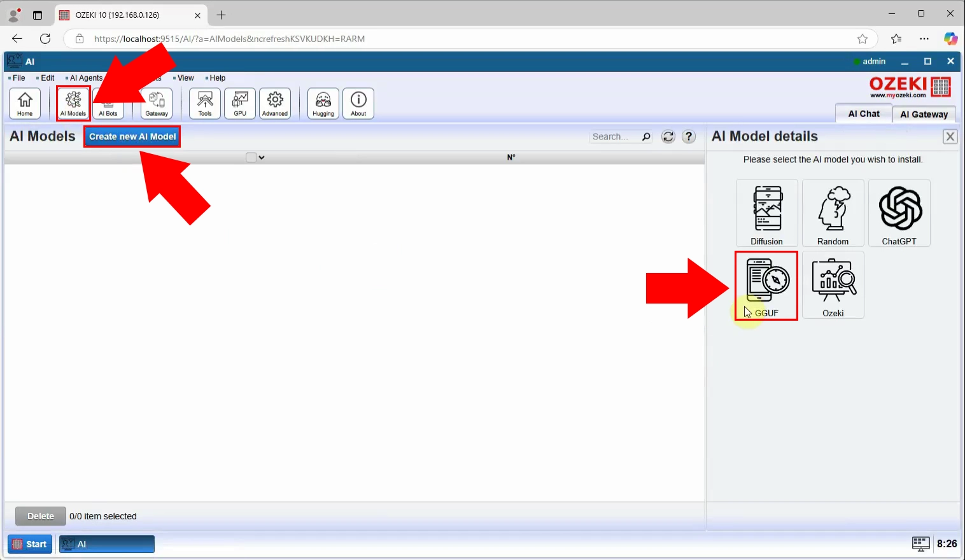Viewport: 965px width, 560px height.
Task: Click the admin user label
Action: [874, 62]
